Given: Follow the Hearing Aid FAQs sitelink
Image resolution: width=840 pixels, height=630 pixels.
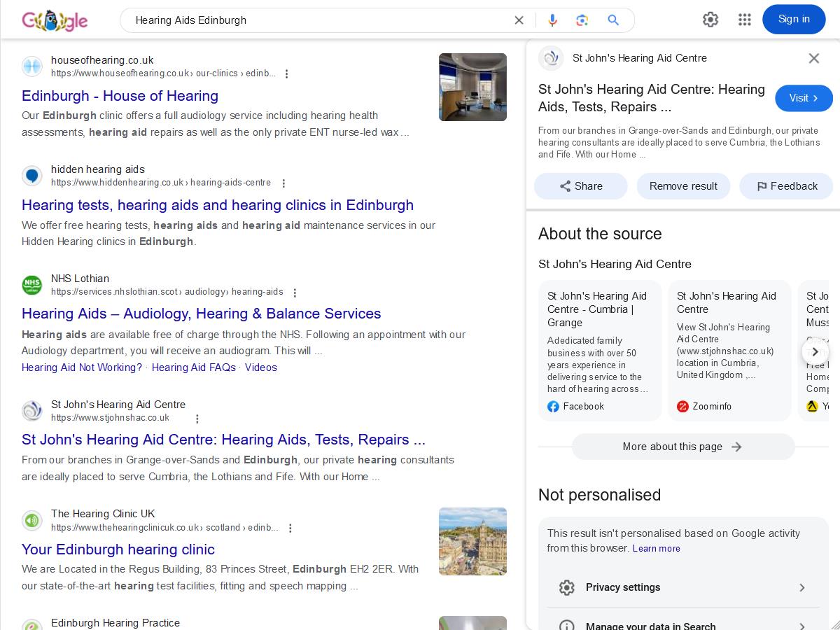Looking at the screenshot, I should (x=194, y=367).
